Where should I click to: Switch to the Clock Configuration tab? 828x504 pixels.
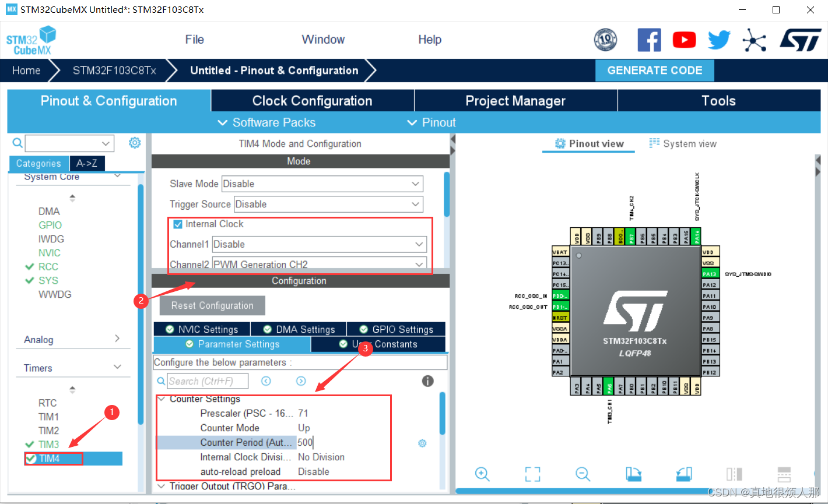click(x=312, y=100)
